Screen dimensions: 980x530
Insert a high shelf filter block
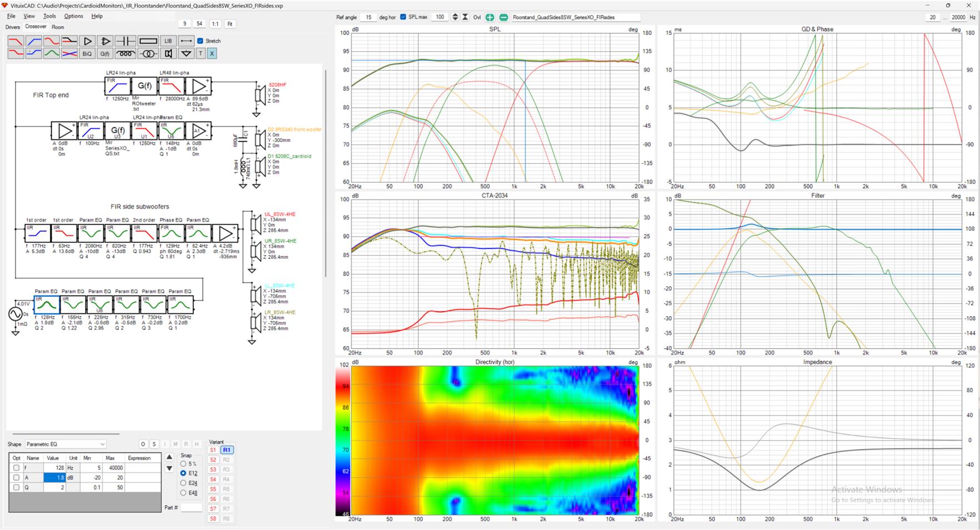coord(33,53)
